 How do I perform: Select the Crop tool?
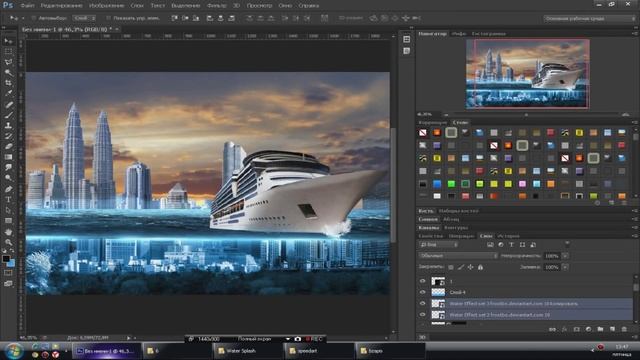[x=8, y=83]
